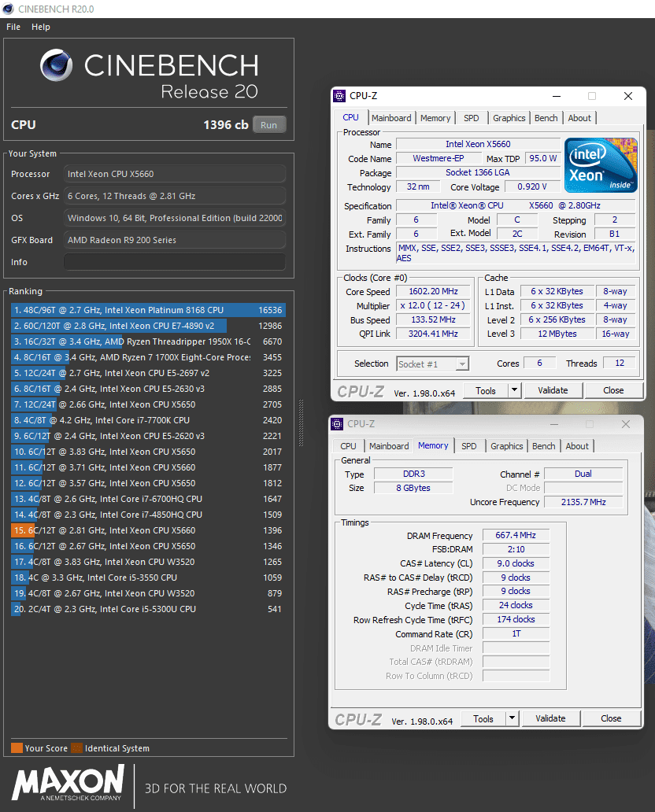Open the Bench tab in the CPU-Z memory window

[x=543, y=446]
